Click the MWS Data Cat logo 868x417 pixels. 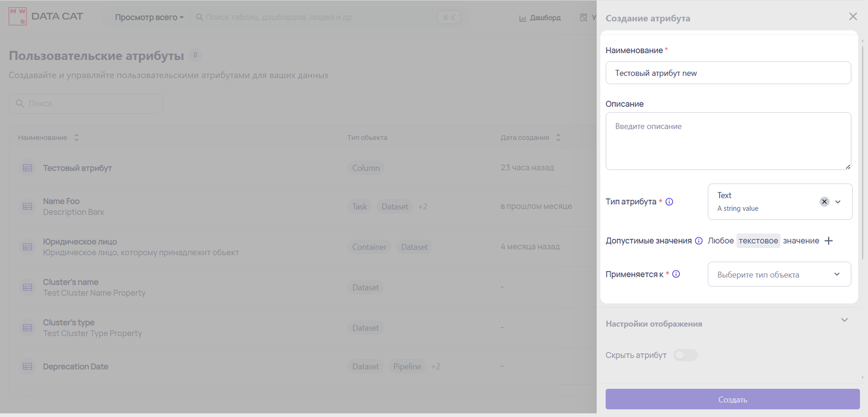pos(18,17)
